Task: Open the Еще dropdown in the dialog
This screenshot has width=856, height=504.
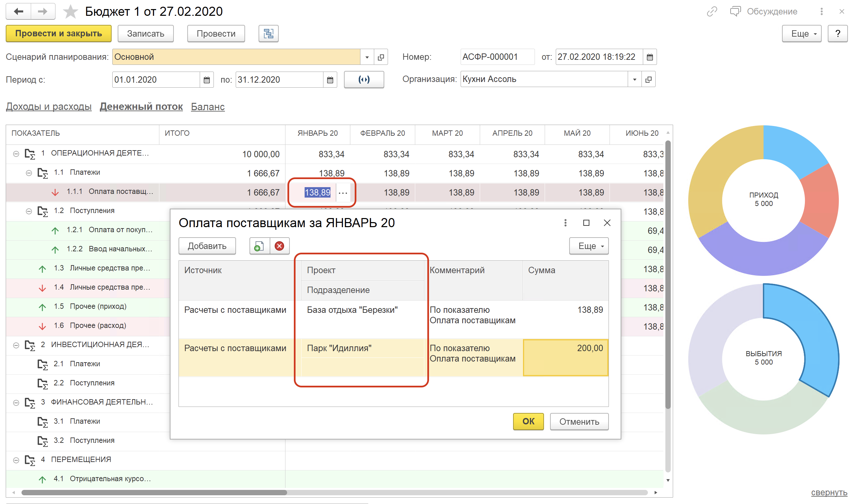Action: (x=589, y=246)
